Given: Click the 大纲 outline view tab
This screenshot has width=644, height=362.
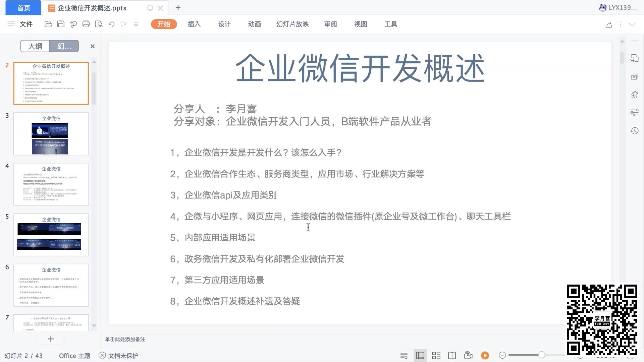Looking at the screenshot, I should (35, 46).
